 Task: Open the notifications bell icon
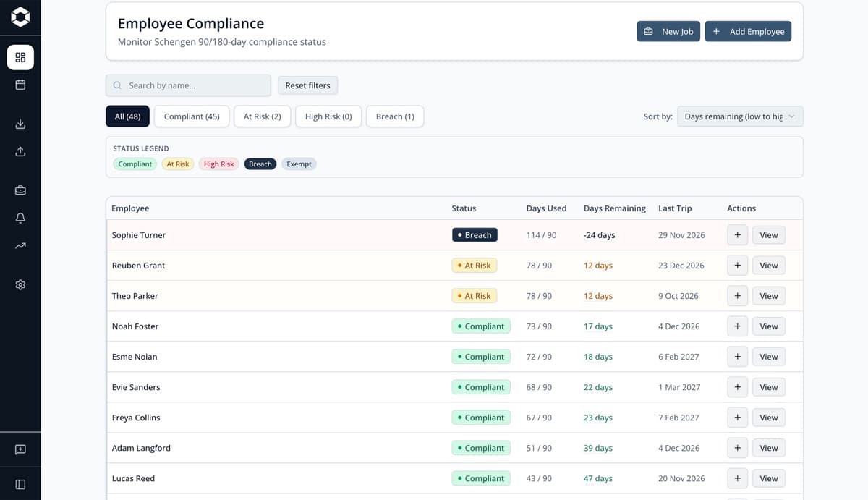pos(20,218)
